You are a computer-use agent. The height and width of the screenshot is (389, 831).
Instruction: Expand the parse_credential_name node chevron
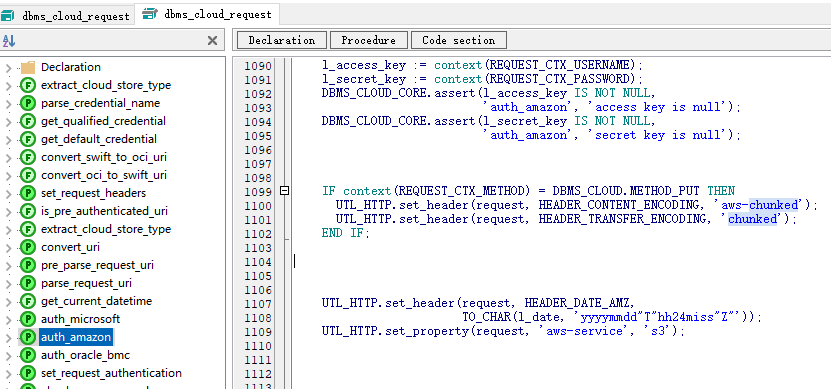(8, 104)
